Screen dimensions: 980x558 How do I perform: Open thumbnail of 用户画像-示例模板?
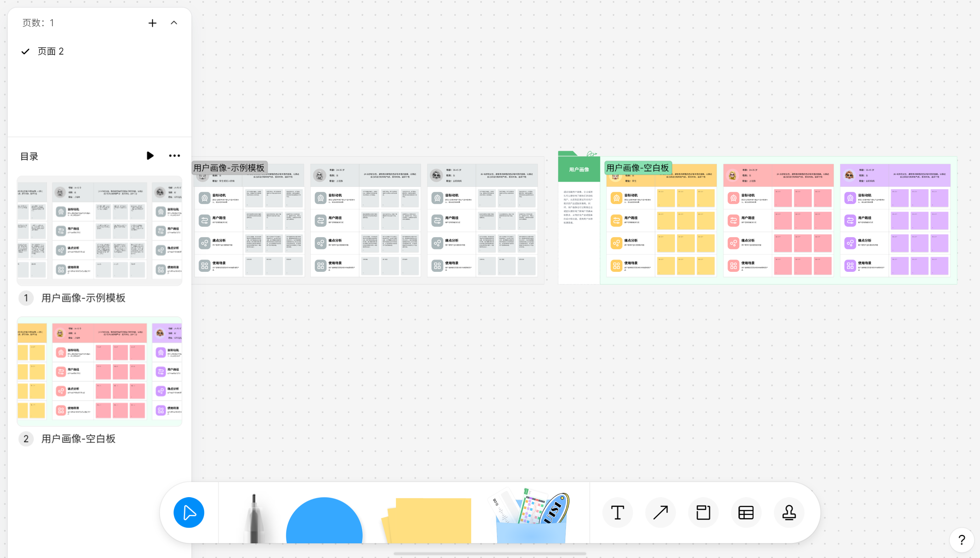point(100,231)
